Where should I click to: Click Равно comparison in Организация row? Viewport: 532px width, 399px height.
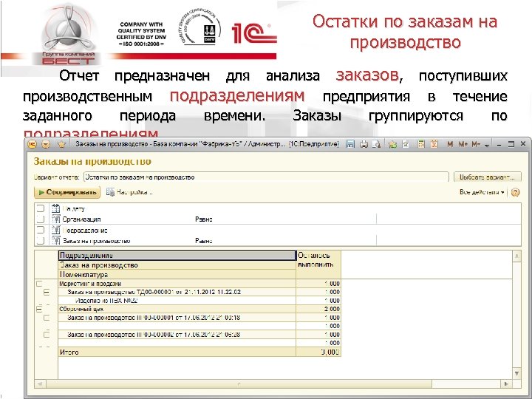point(204,219)
